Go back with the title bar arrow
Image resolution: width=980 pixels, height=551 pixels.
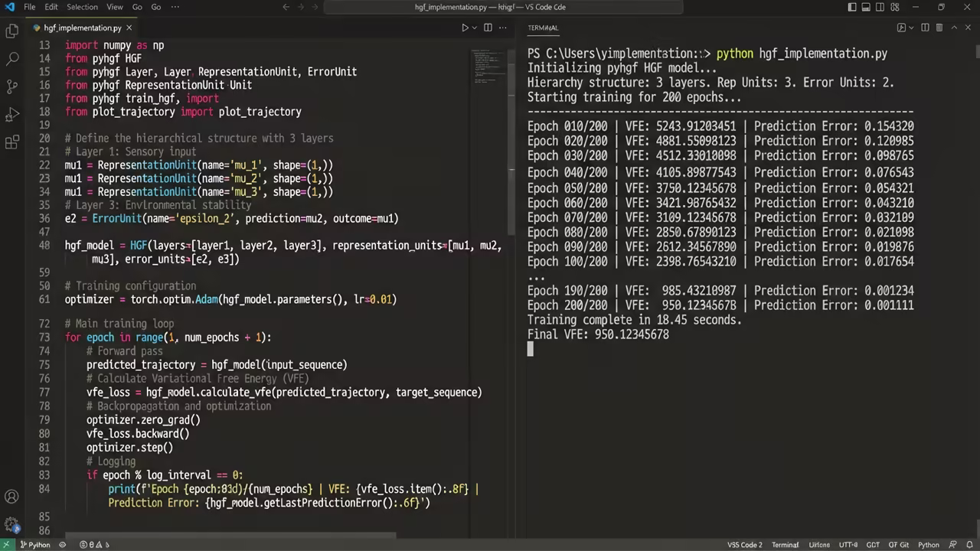tap(286, 7)
